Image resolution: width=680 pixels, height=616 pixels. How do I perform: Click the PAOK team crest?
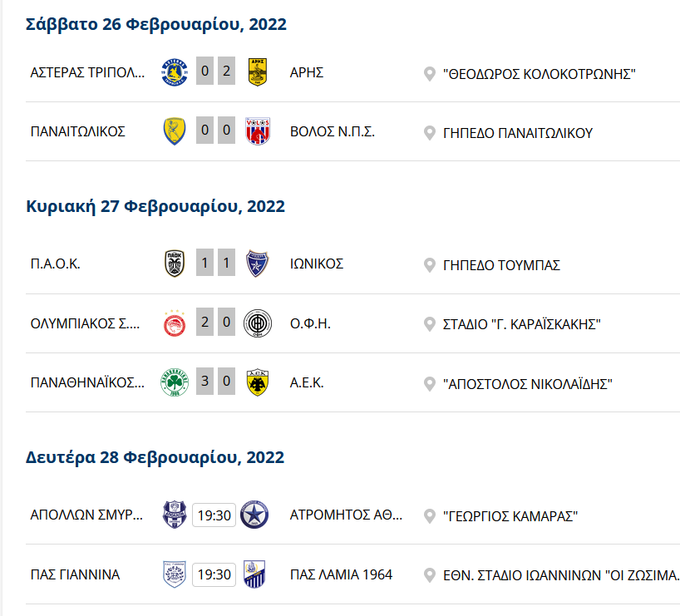[x=175, y=264]
